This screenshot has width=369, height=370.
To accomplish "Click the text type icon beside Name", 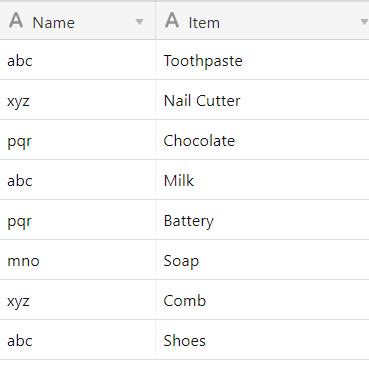I will (16, 20).
